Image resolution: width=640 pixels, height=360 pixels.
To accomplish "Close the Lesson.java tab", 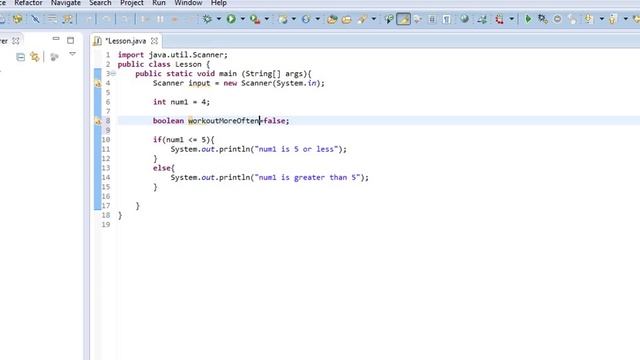I will point(154,41).
